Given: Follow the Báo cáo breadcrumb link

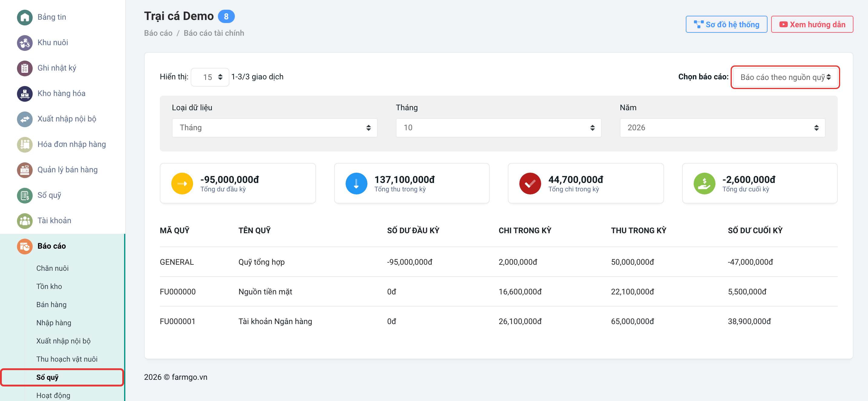Looking at the screenshot, I should pos(158,33).
